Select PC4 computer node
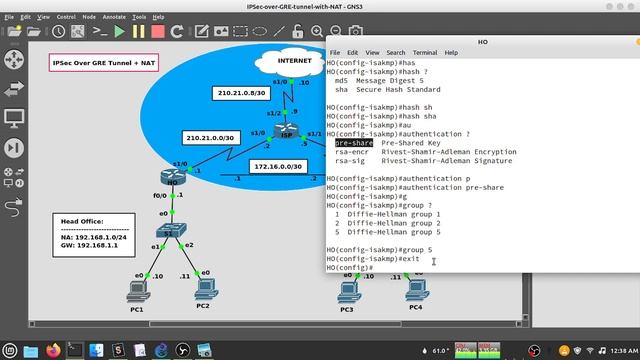The height and width of the screenshot is (360, 640). click(417, 290)
